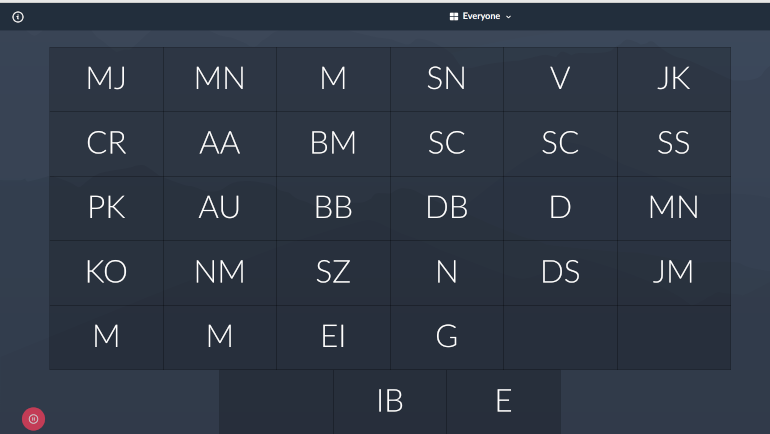Choose the AU participant tile

click(220, 208)
